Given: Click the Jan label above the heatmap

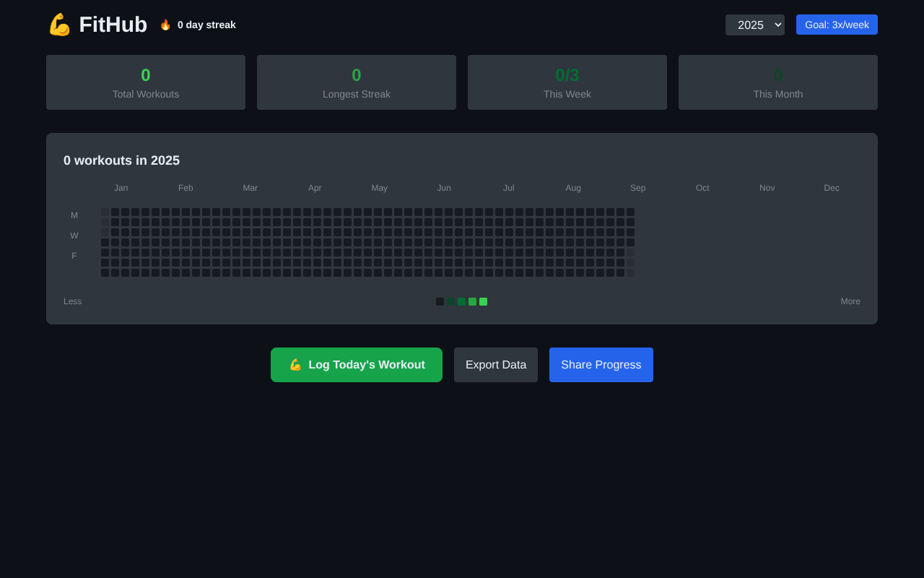Looking at the screenshot, I should (x=121, y=187).
